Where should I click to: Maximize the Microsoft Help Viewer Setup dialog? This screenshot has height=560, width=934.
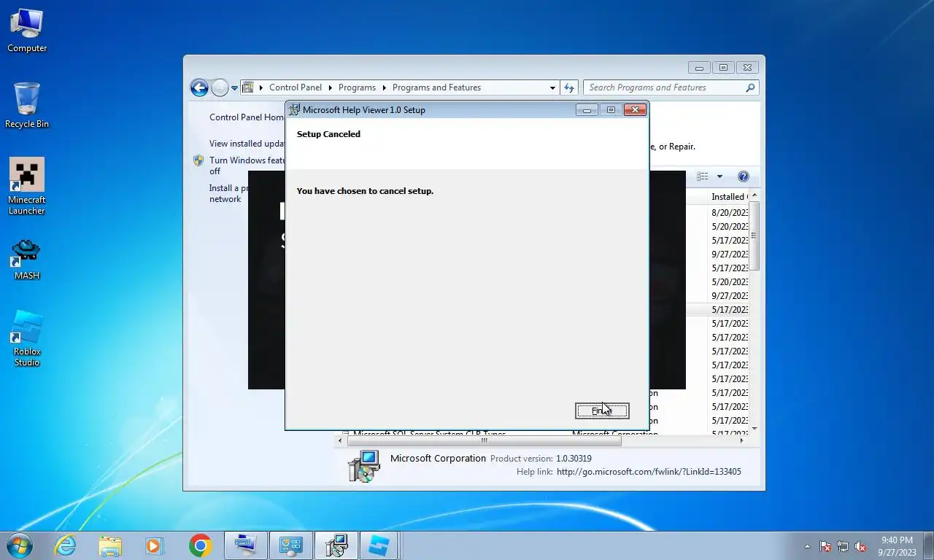(611, 110)
